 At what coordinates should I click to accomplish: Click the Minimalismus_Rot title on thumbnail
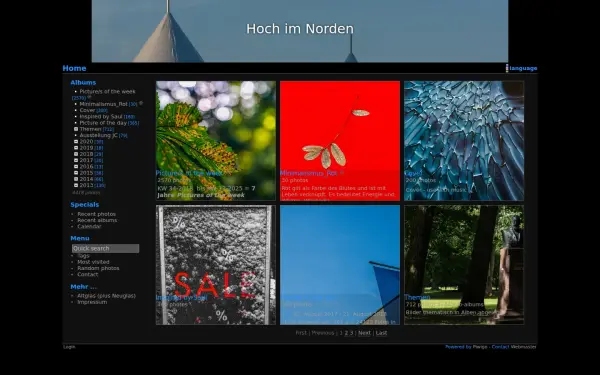click(x=309, y=173)
